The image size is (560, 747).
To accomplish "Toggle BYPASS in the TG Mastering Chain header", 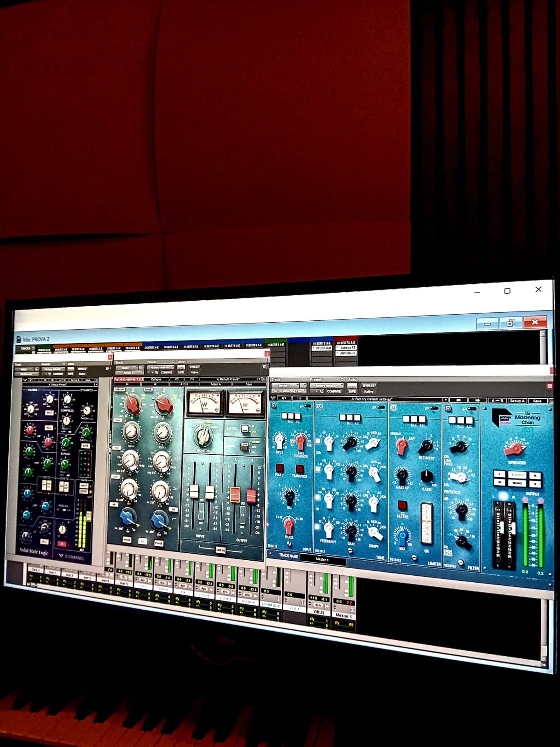I will (x=369, y=386).
